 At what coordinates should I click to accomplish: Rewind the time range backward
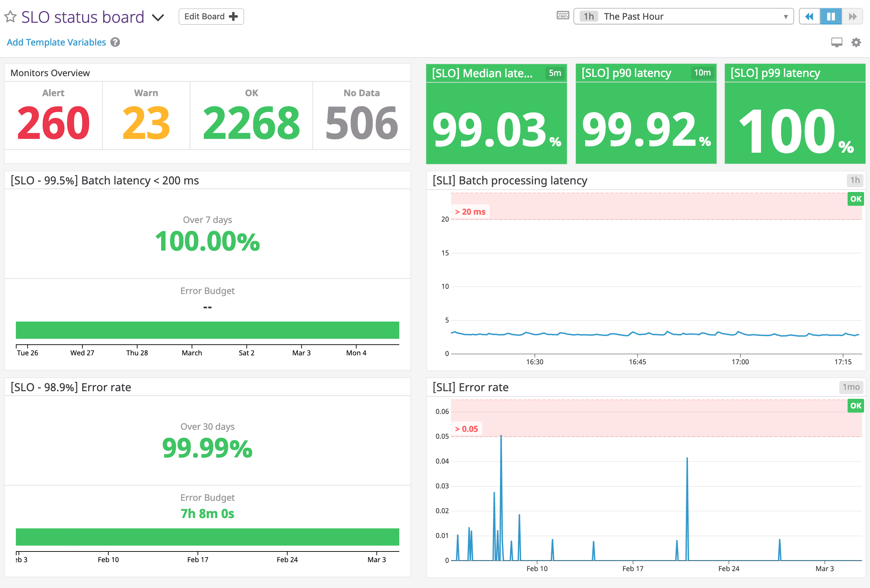[x=809, y=16]
